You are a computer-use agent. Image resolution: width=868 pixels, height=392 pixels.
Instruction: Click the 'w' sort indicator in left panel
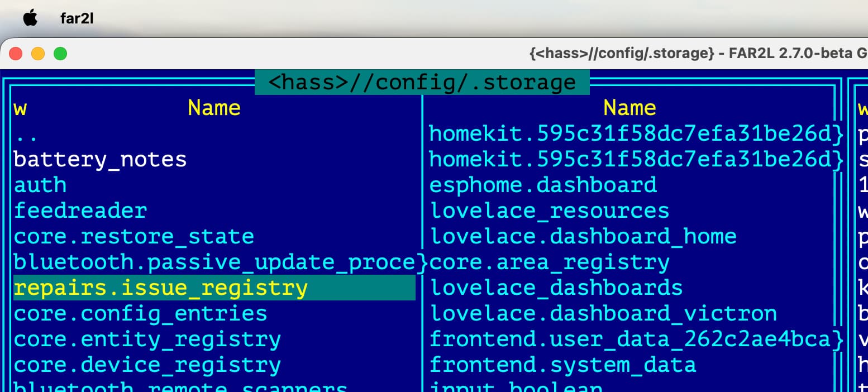click(x=20, y=108)
